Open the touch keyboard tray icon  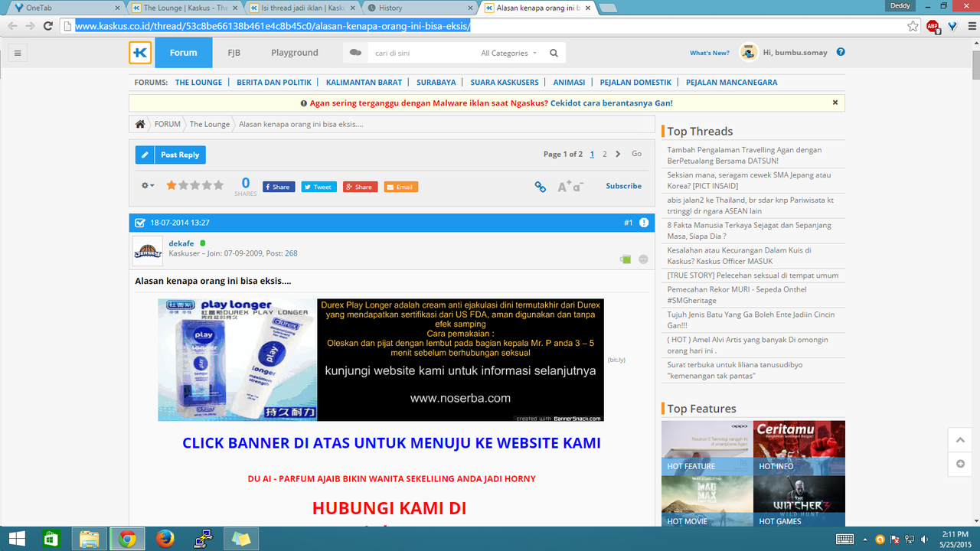(x=844, y=539)
